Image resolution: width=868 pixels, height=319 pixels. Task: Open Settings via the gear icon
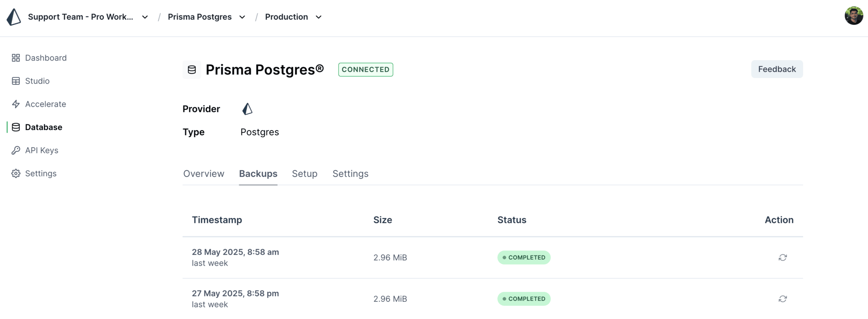[x=16, y=173]
